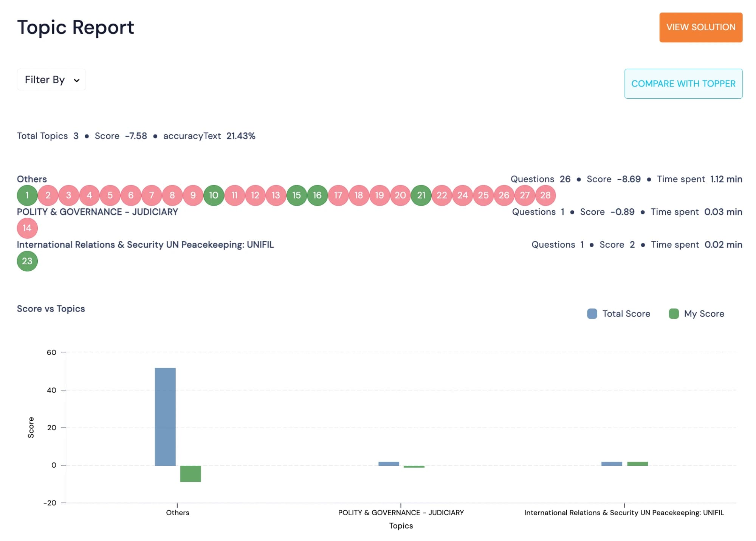This screenshot has width=756, height=541.
Task: Select green question 21 circle
Action: (x=421, y=195)
